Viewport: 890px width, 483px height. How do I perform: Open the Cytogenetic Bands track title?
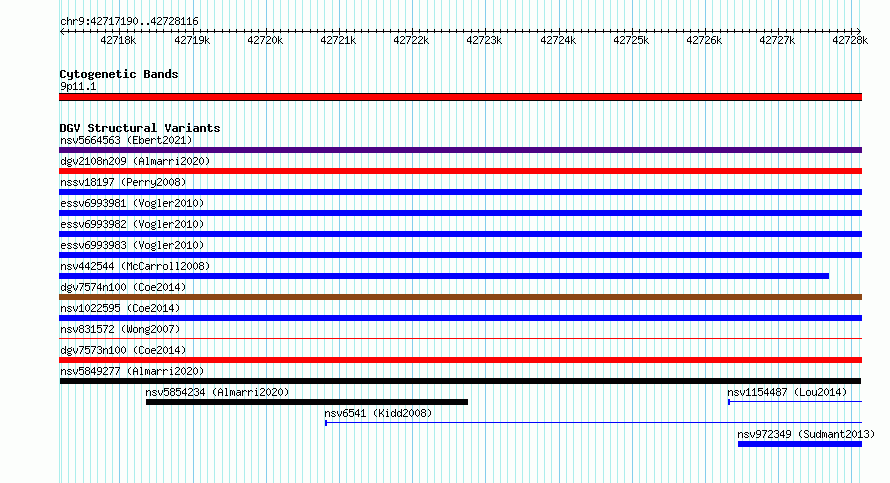pos(119,74)
